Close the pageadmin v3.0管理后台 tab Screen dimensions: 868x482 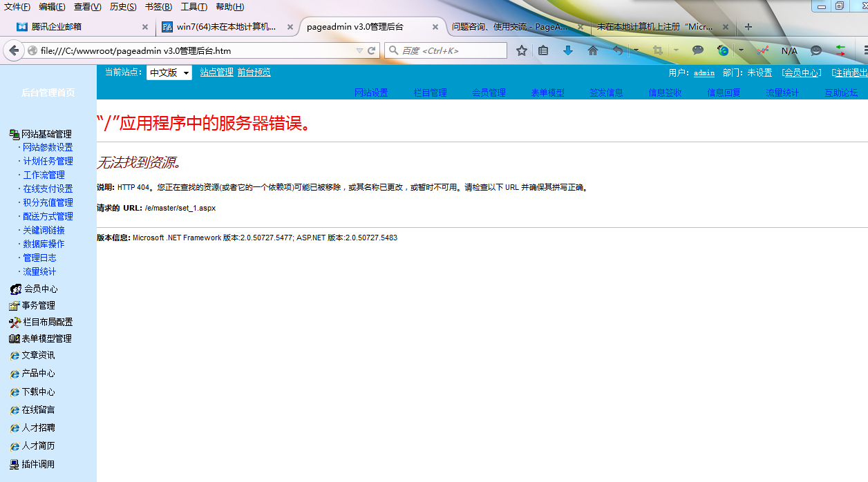[435, 27]
